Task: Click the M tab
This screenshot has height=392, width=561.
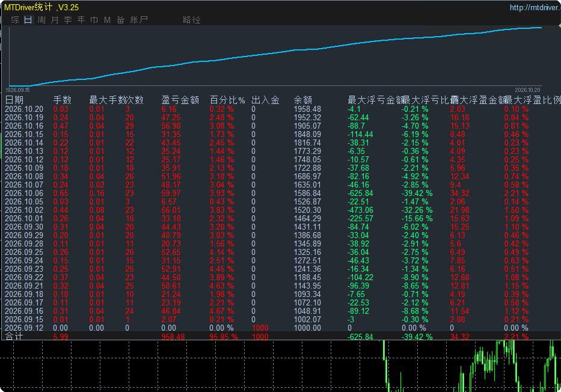Action: [108, 20]
